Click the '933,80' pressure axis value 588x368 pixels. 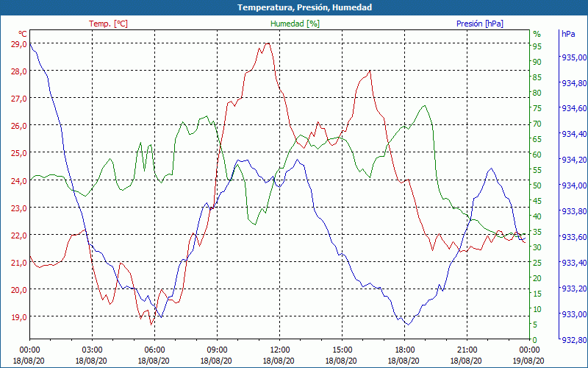[573, 211]
